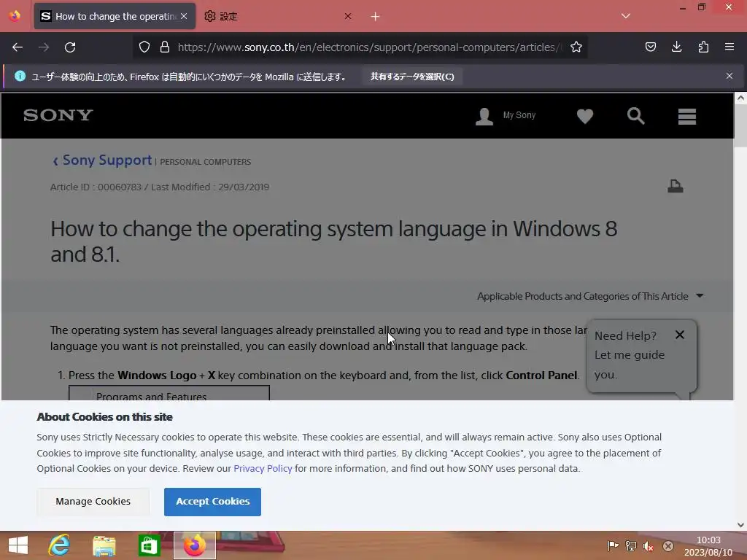Open the extensions puzzle icon
747x560 pixels.
tap(703, 47)
